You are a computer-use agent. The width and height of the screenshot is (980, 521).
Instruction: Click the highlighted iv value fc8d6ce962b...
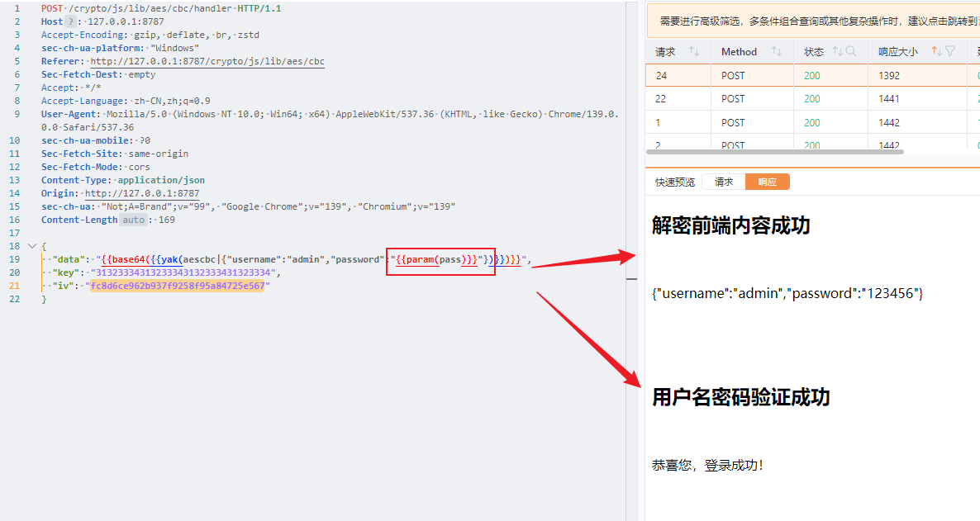pyautogui.click(x=178, y=287)
